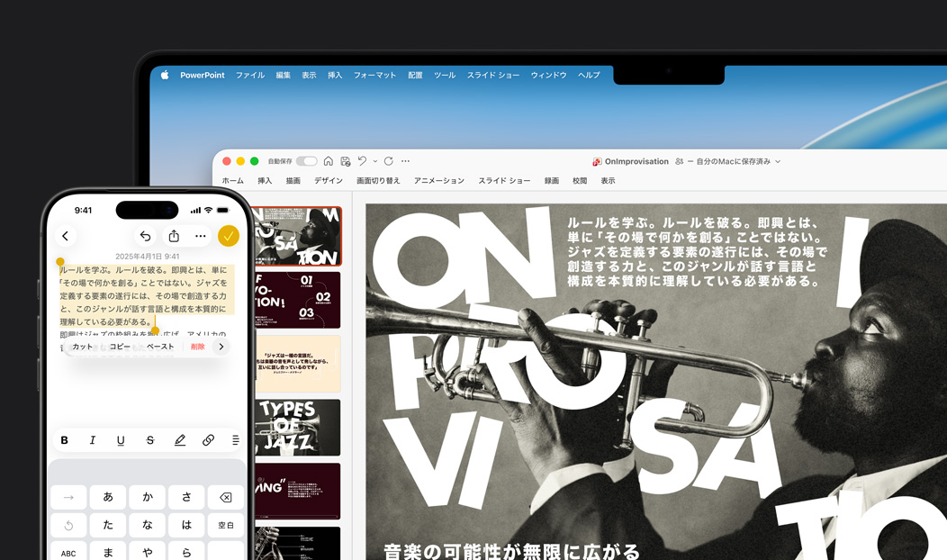This screenshot has width=947, height=560.
Task: Select the Undo icon in the PowerPoint toolbar
Action: click(363, 160)
